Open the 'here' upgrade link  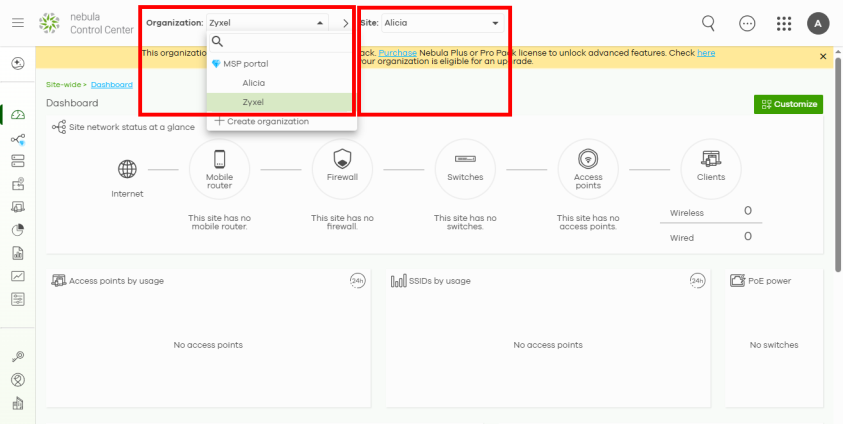coord(706,53)
